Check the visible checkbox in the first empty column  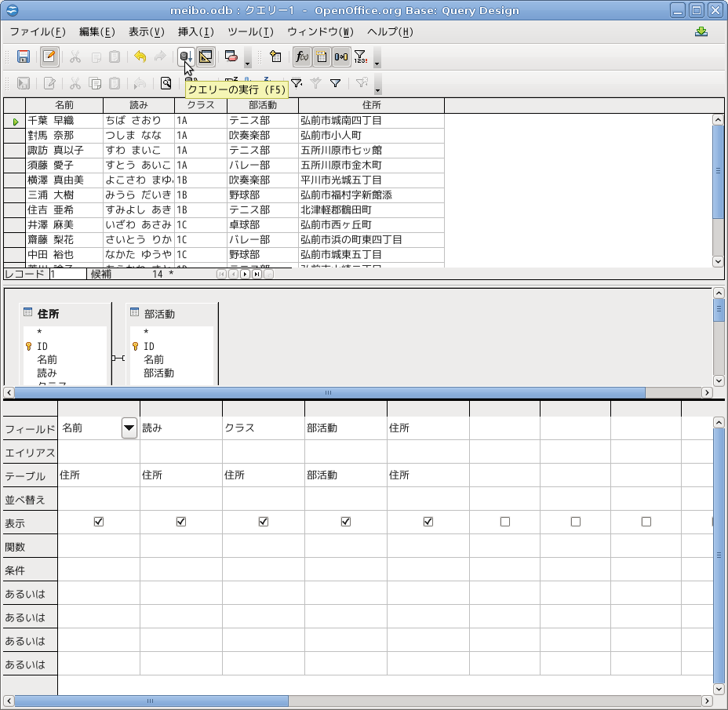[504, 522]
